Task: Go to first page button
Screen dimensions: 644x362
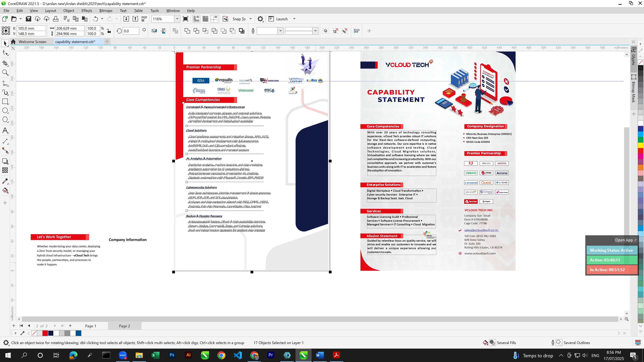Action: [x=21, y=326]
